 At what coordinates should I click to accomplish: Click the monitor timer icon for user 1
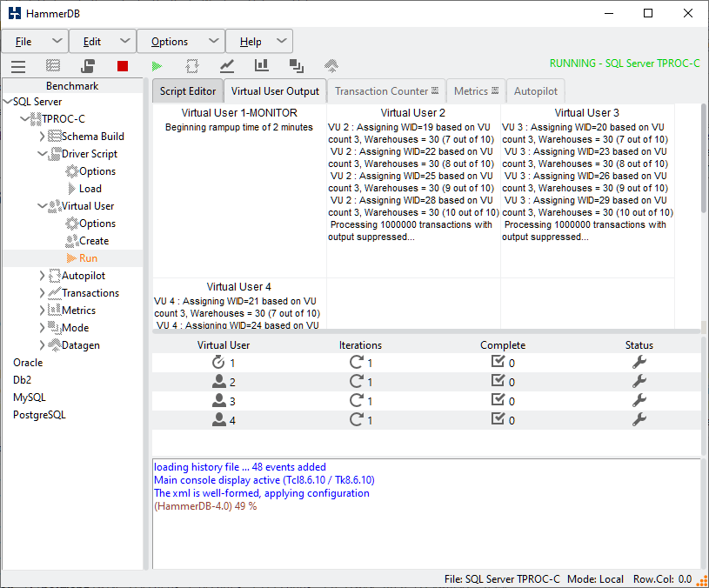tap(218, 362)
